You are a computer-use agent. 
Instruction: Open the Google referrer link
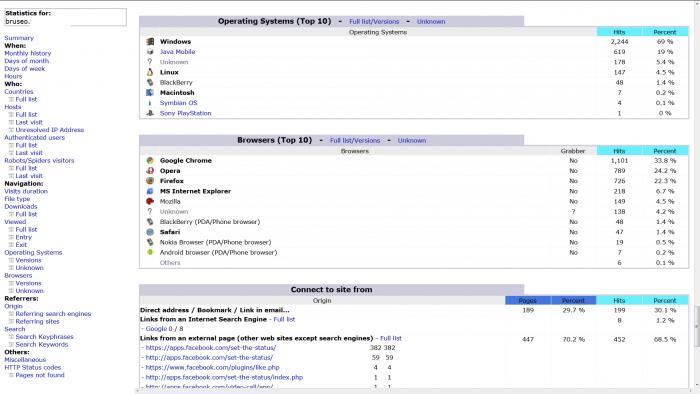156,329
